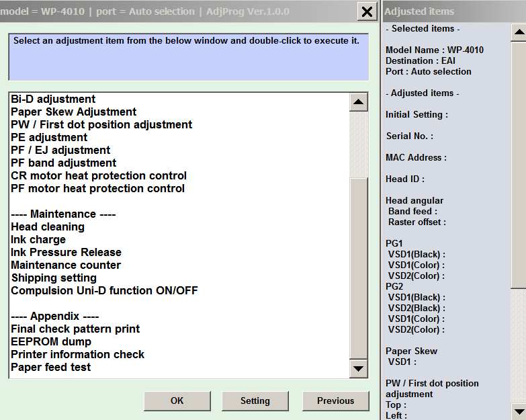Viewport: 526px width, 420px height.
Task: Select PF band adjustment item
Action: pyautogui.click(x=63, y=163)
